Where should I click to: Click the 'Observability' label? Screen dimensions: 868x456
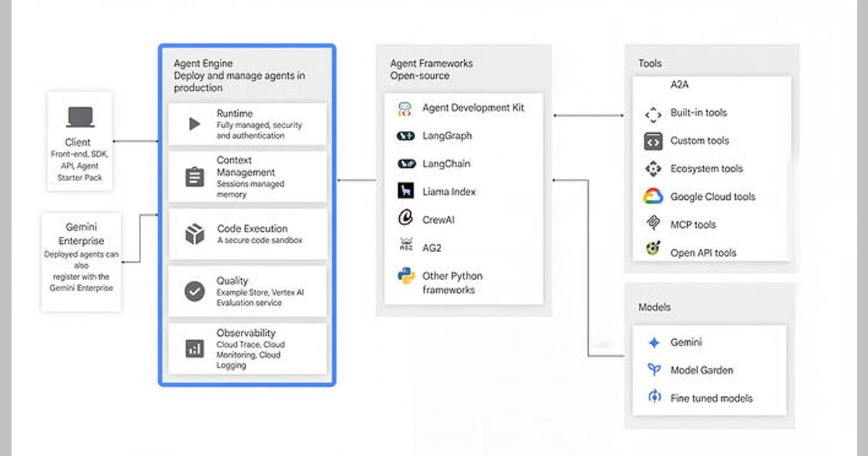[x=246, y=333]
